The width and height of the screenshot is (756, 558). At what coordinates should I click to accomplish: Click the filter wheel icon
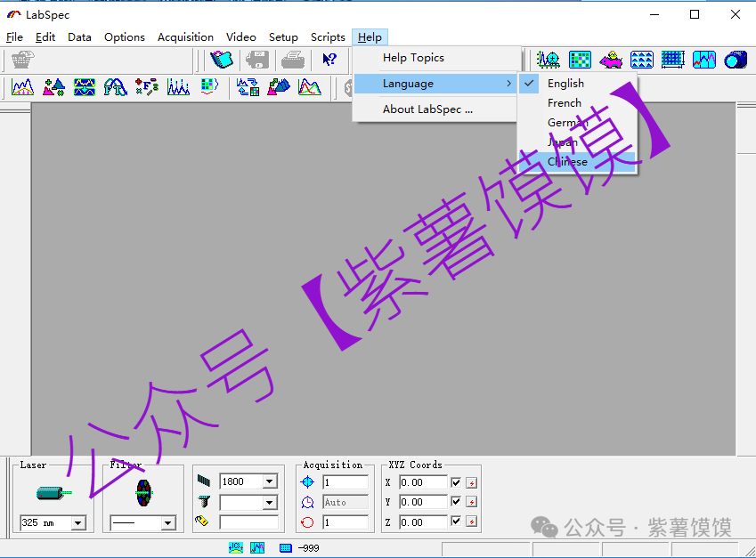(x=143, y=492)
